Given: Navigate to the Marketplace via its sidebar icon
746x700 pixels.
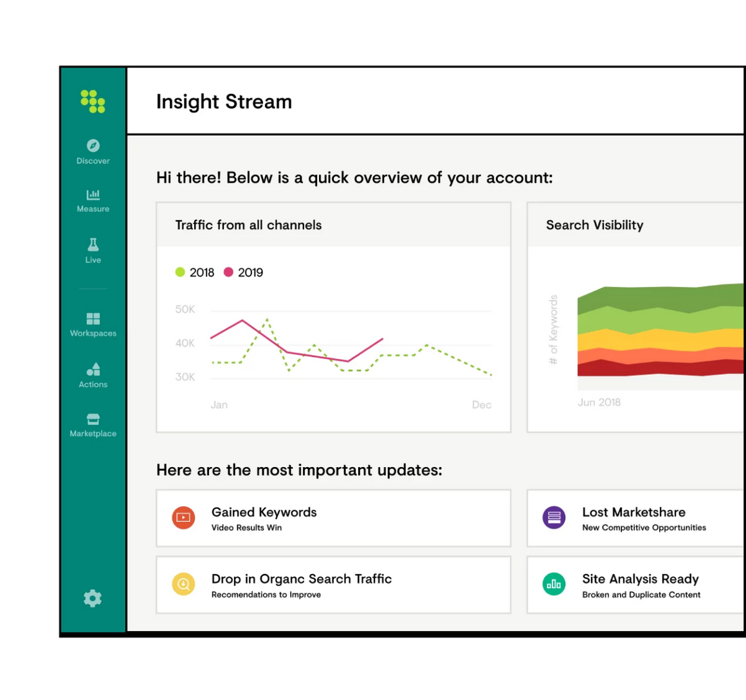Looking at the screenshot, I should [x=93, y=424].
